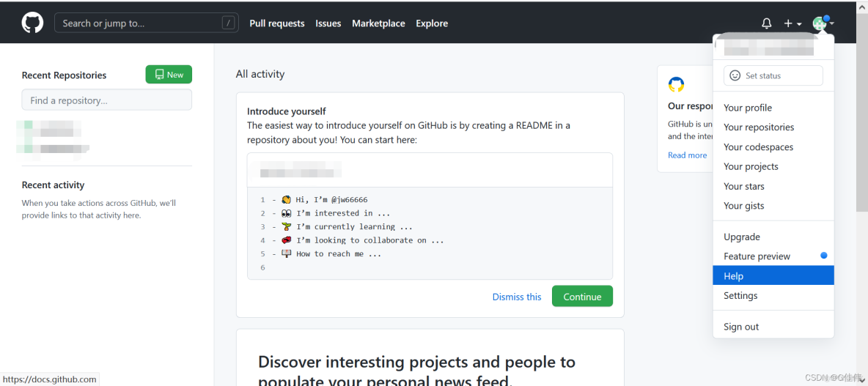Click the smiley icon in Set status
The image size is (868, 386).
tap(735, 75)
